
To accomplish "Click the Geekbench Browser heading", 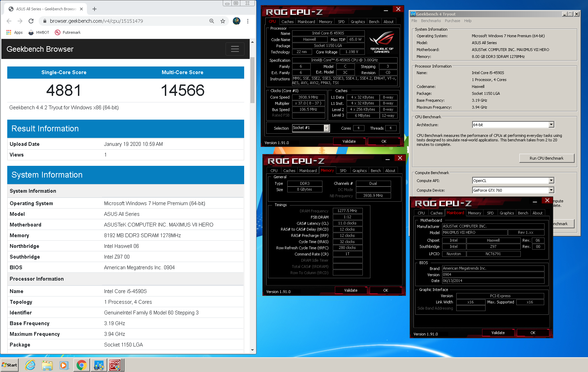I will [x=40, y=49].
